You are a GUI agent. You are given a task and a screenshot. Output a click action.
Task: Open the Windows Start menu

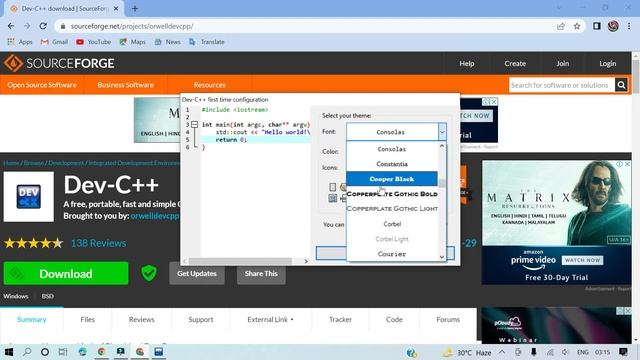pos(9,352)
